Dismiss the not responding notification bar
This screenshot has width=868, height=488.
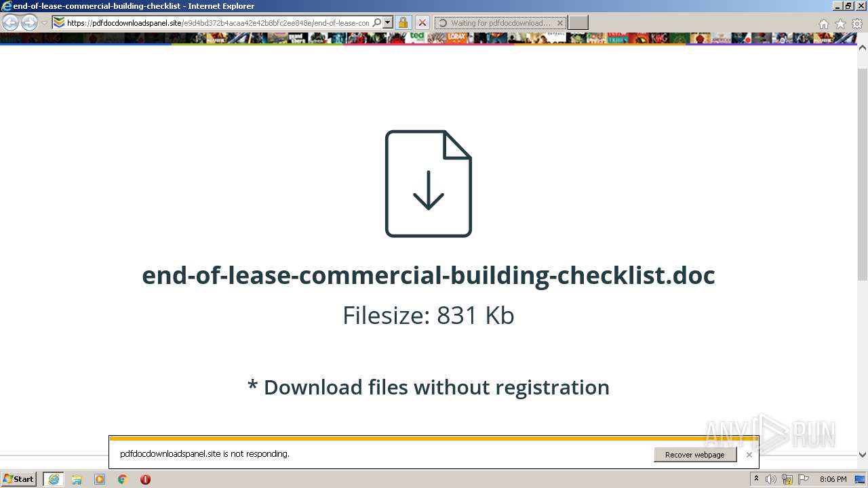point(749,455)
